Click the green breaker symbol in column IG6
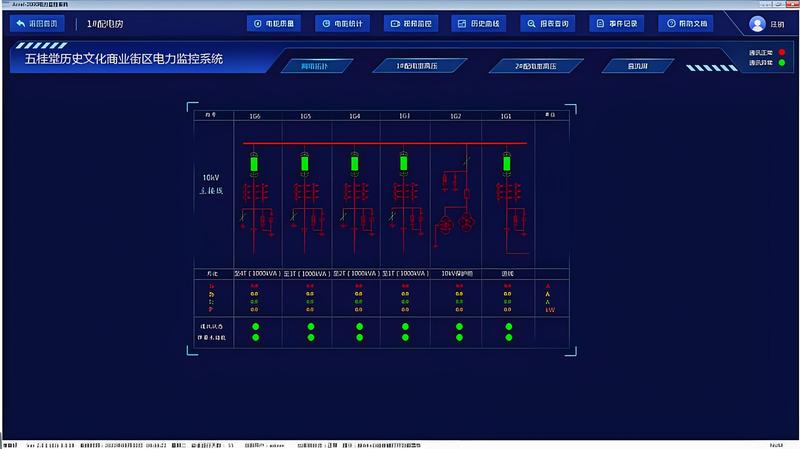 pyautogui.click(x=254, y=161)
